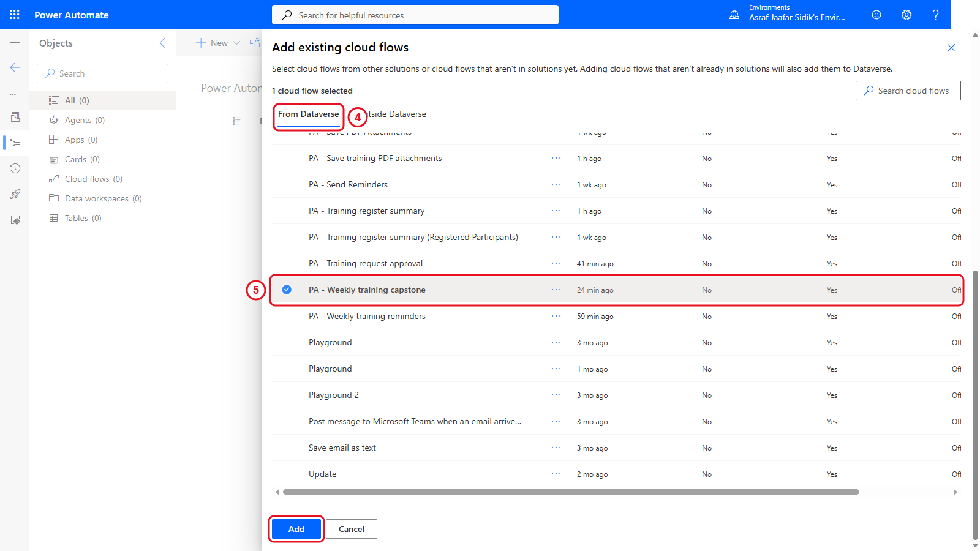The width and height of the screenshot is (980, 551).
Task: Open the feedback smiley icon
Action: (x=876, y=15)
